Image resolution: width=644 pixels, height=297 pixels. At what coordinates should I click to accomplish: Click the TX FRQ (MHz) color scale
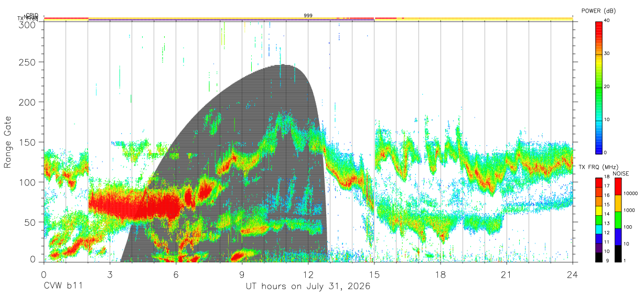[599, 219]
